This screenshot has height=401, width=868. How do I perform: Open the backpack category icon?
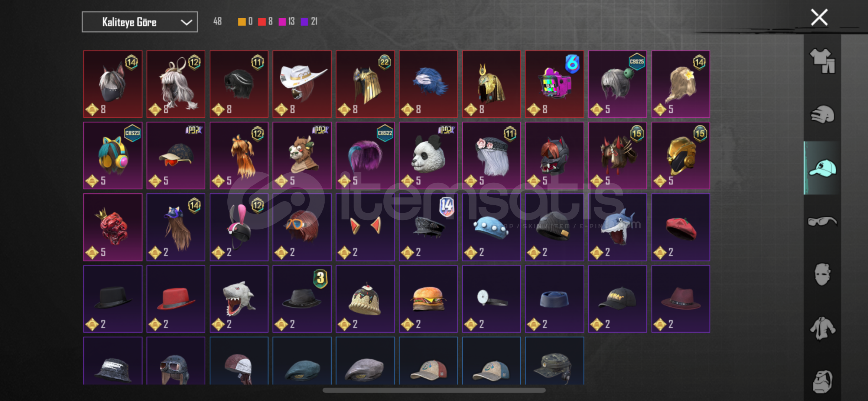(822, 381)
